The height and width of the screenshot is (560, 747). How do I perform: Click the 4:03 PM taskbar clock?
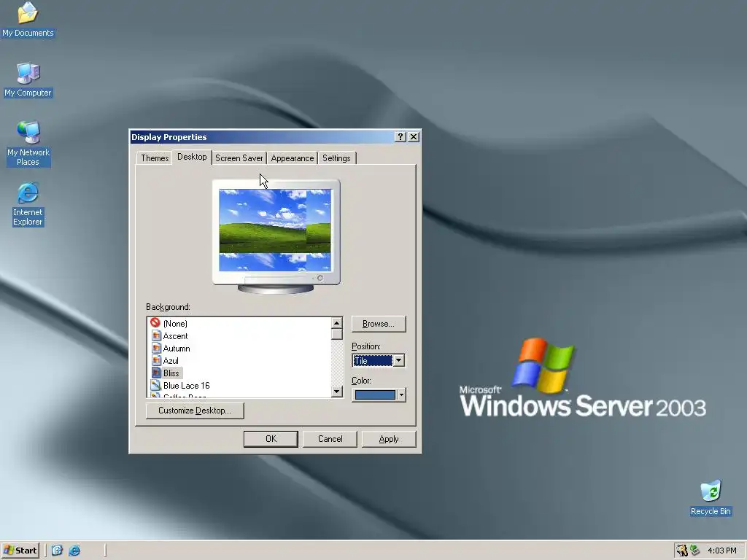pyautogui.click(x=721, y=551)
